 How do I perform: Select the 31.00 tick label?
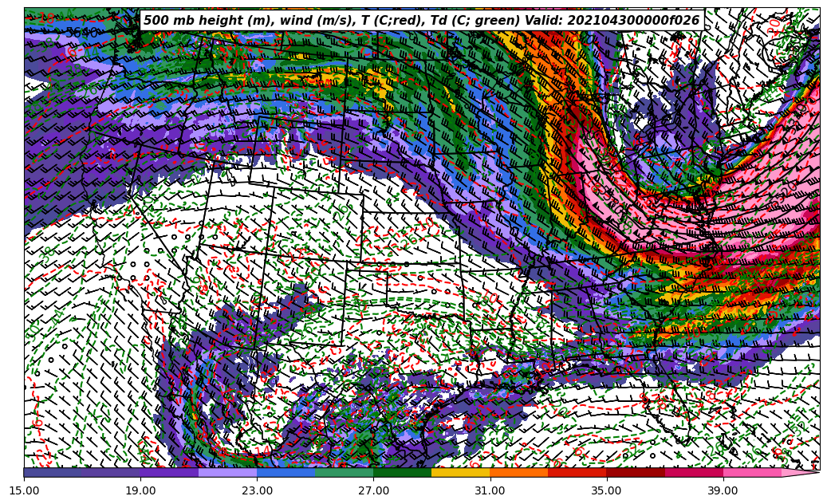(490, 490)
